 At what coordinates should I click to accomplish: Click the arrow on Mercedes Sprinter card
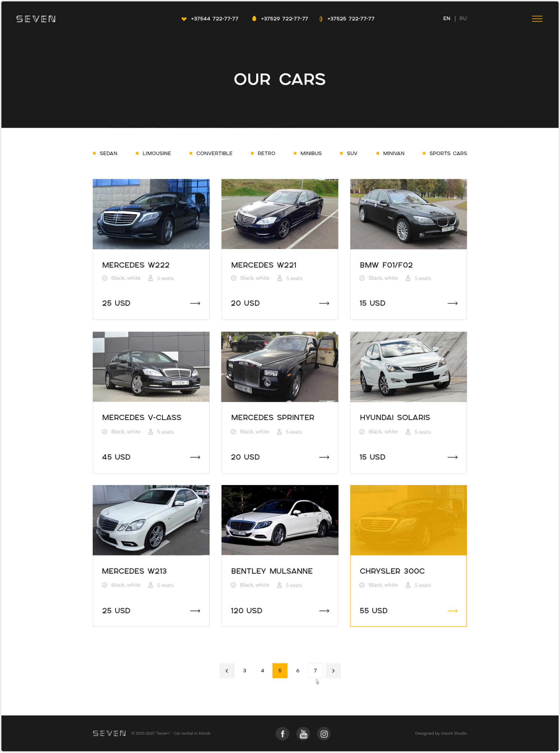tap(324, 457)
